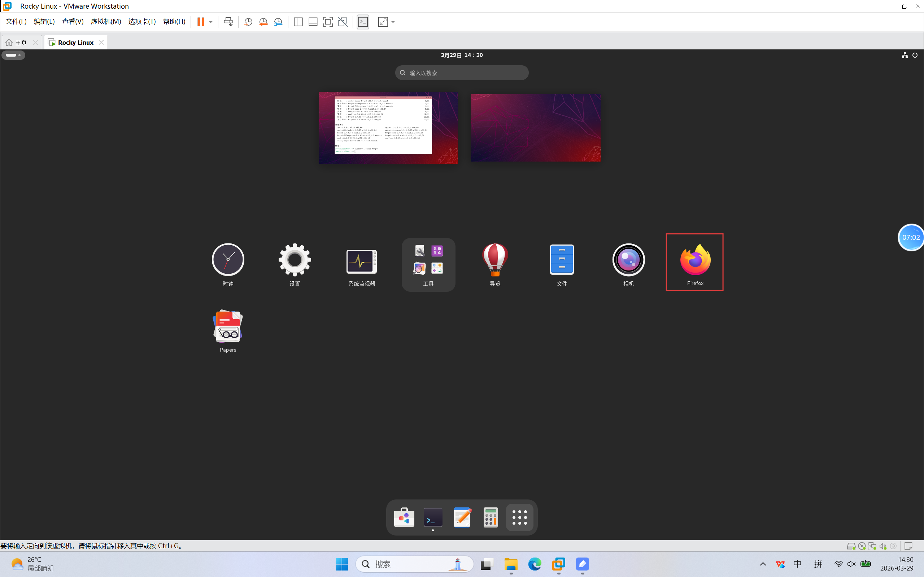Screen dimensions: 924x577
Task: Expand the pause button dropdown arrow
Action: click(211, 22)
